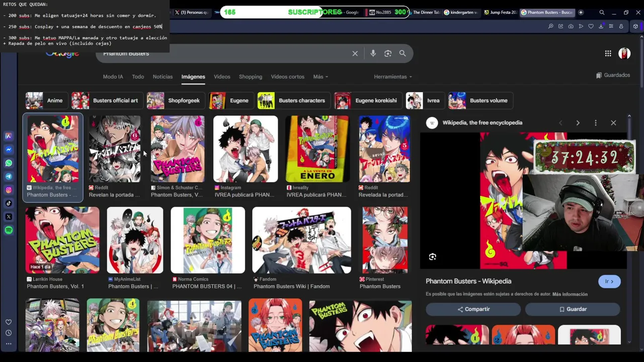Open Lens search icon on preview image

pos(432,257)
